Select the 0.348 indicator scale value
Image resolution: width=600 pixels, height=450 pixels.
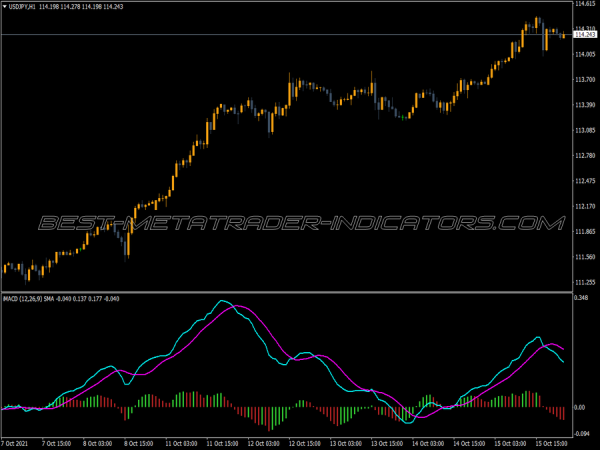[582, 299]
